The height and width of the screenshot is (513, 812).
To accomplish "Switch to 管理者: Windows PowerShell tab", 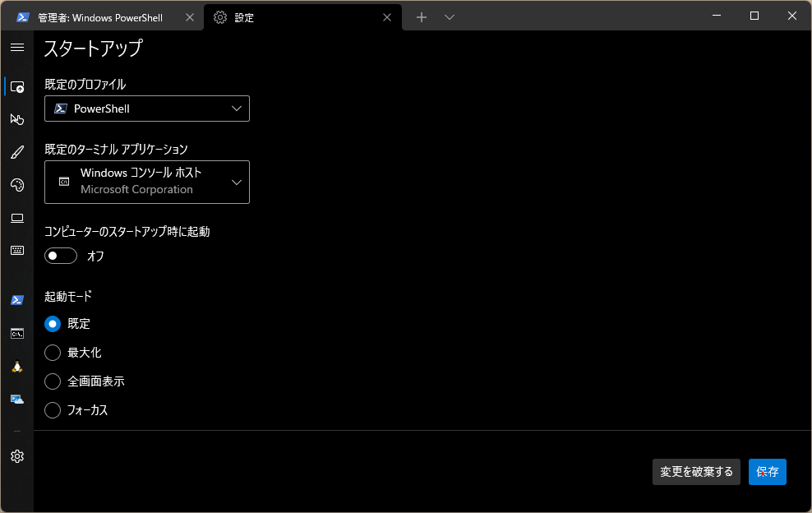I will coord(99,17).
